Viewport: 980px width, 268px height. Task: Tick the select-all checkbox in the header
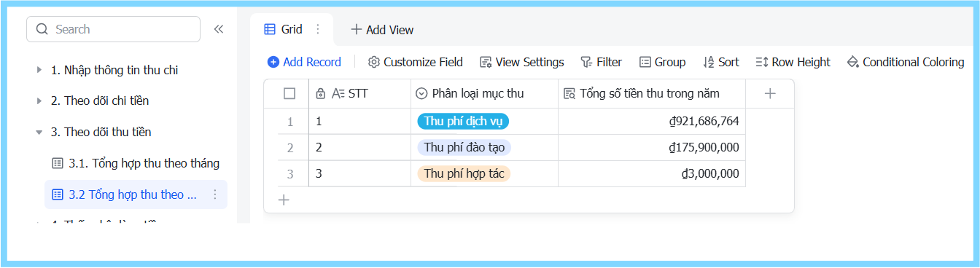click(289, 93)
